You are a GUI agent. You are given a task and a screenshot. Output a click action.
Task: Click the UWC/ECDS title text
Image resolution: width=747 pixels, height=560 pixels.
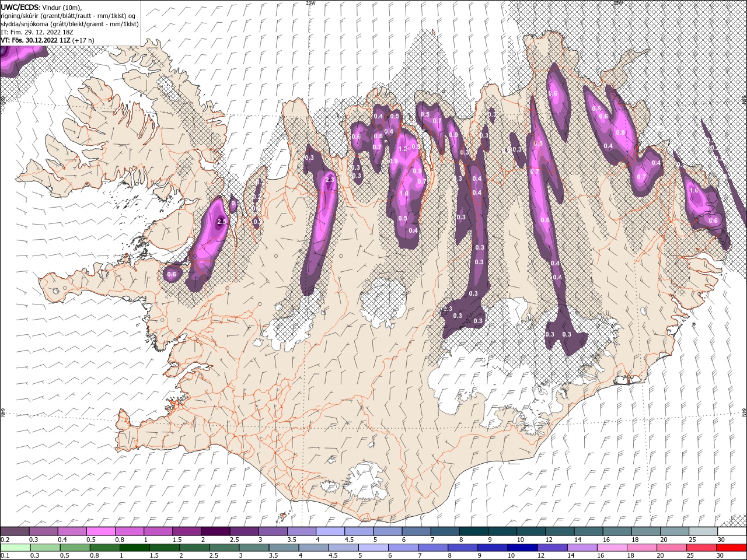click(x=21, y=7)
